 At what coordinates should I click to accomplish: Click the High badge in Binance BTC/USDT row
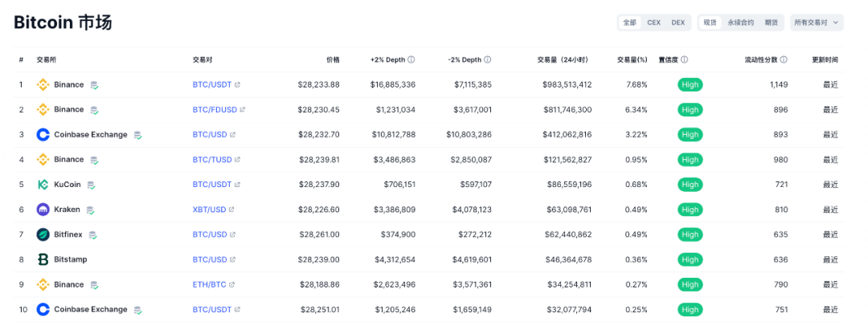pos(690,84)
